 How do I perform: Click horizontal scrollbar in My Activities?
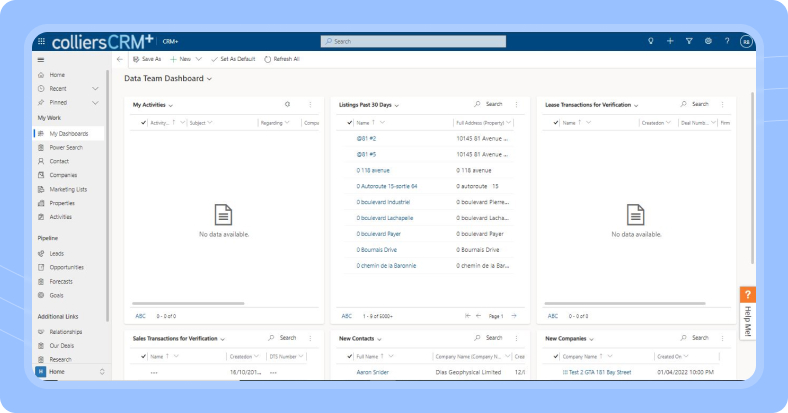pyautogui.click(x=188, y=303)
